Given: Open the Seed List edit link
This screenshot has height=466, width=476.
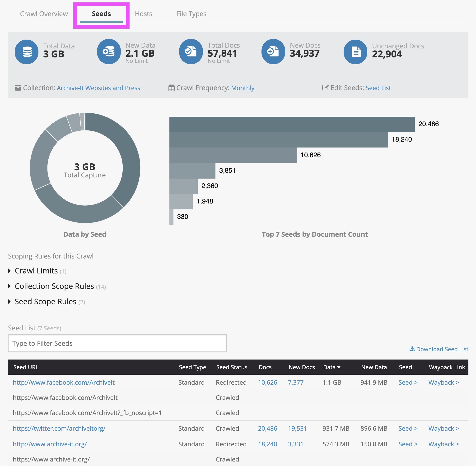Looking at the screenshot, I should pyautogui.click(x=378, y=88).
